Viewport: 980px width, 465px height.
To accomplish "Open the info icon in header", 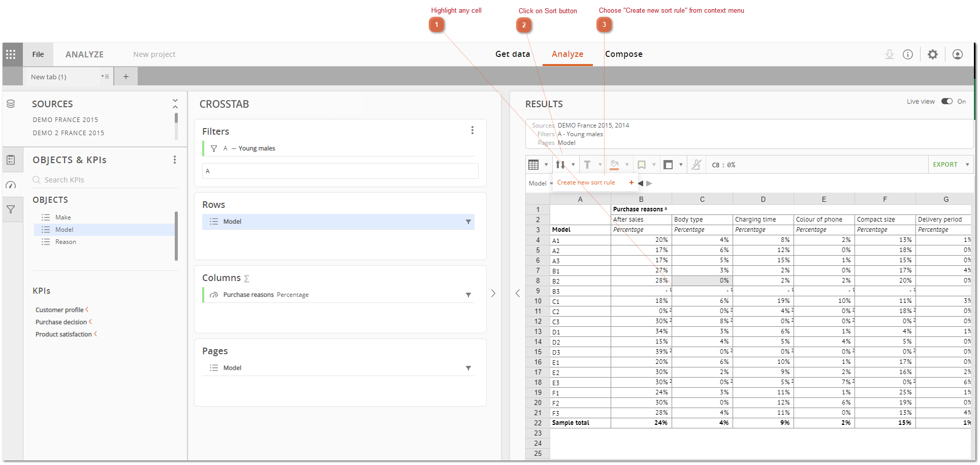I will 908,54.
